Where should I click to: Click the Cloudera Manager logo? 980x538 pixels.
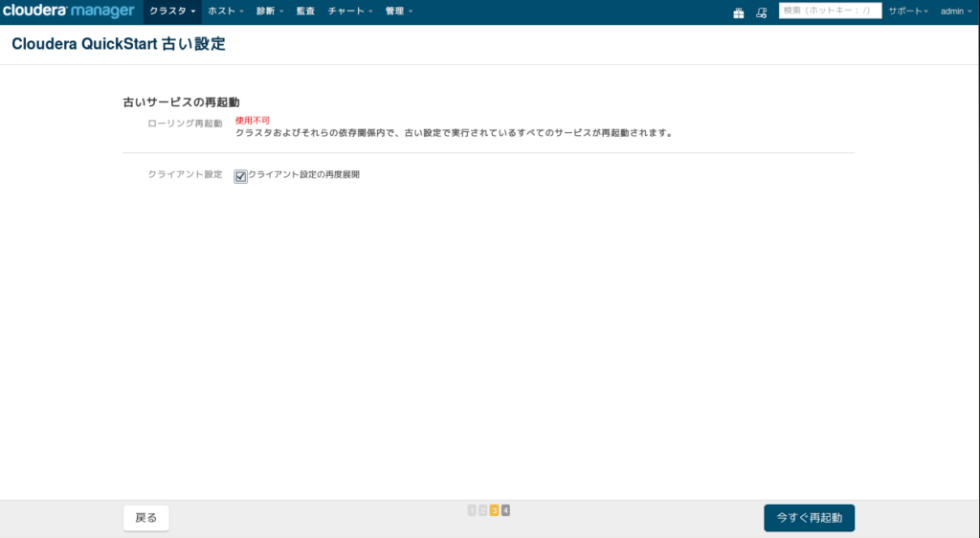(x=69, y=11)
